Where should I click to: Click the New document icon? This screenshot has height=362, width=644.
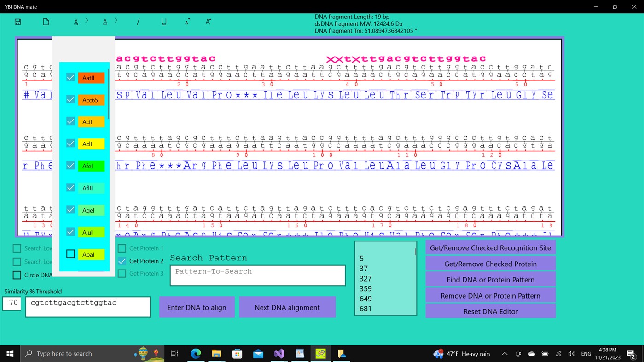click(x=46, y=21)
